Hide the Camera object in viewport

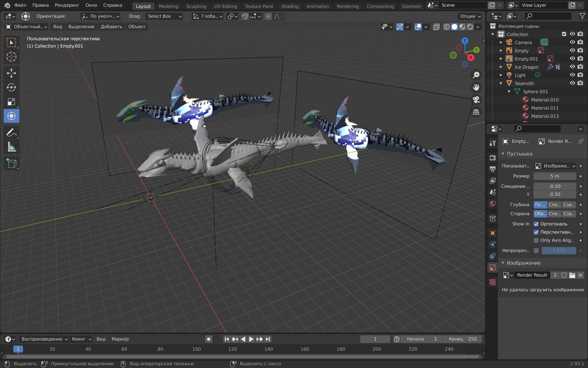coord(572,42)
